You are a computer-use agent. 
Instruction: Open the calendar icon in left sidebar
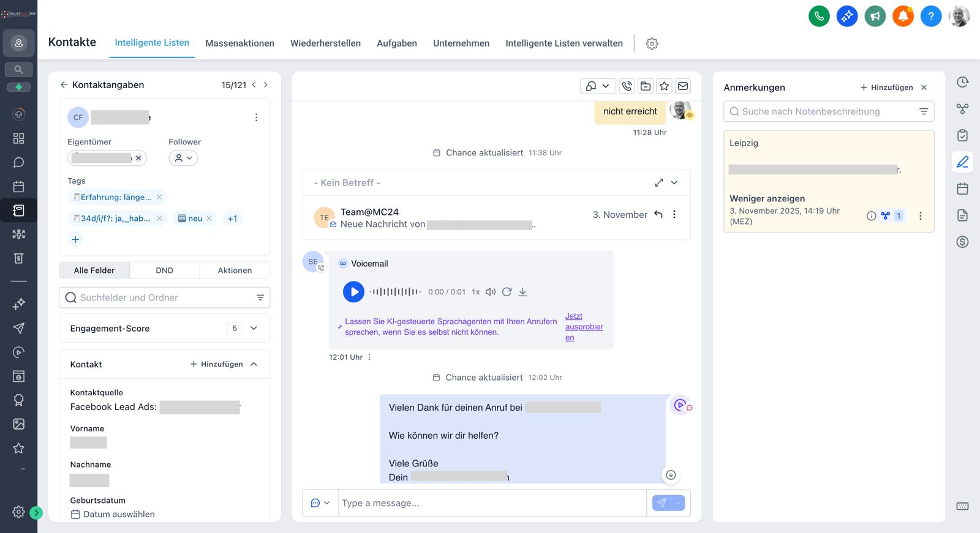click(x=18, y=187)
